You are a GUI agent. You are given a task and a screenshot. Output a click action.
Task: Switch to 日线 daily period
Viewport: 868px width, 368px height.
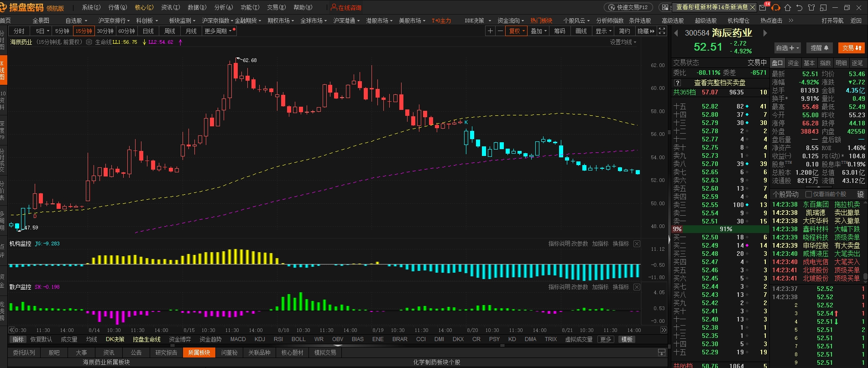point(148,31)
